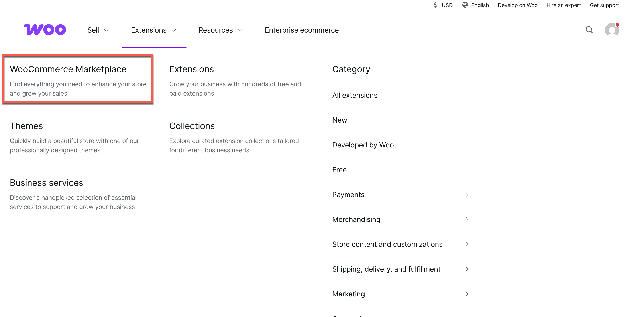Expand Store content and customizations chevron
The height and width of the screenshot is (317, 644).
click(x=467, y=244)
